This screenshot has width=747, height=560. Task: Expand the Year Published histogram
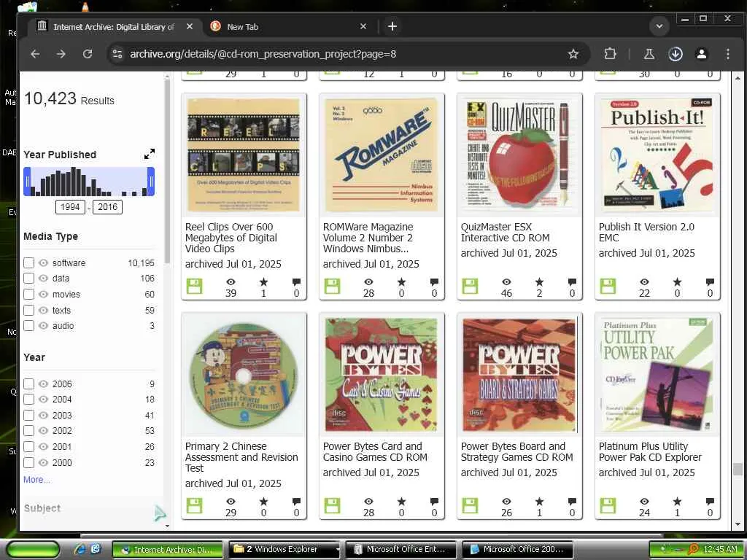[150, 155]
